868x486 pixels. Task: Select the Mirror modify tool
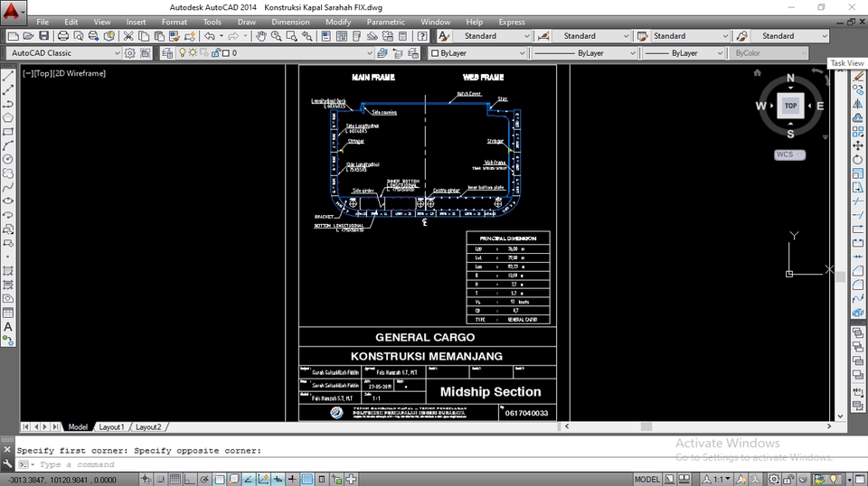coord(858,104)
